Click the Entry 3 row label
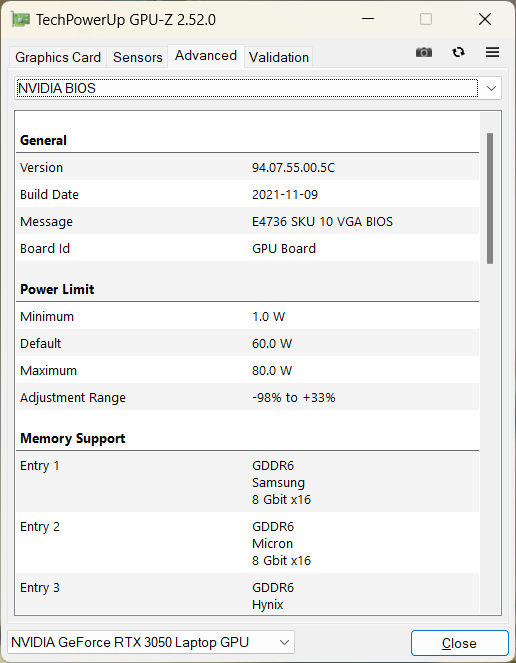This screenshot has width=516, height=663. (40, 588)
